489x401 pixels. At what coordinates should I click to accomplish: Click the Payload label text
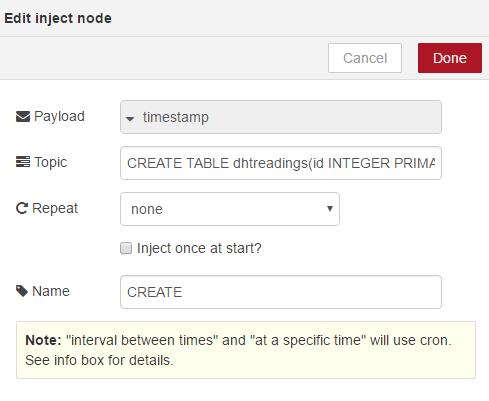[59, 117]
